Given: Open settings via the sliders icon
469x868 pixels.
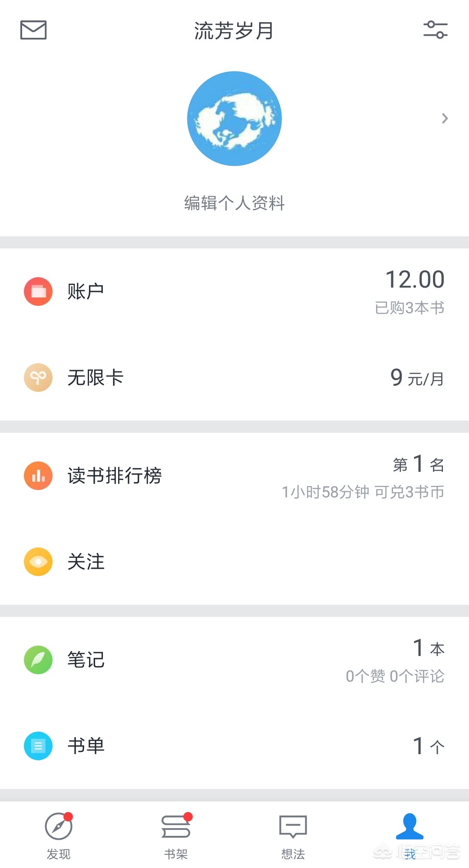Looking at the screenshot, I should coord(435,30).
